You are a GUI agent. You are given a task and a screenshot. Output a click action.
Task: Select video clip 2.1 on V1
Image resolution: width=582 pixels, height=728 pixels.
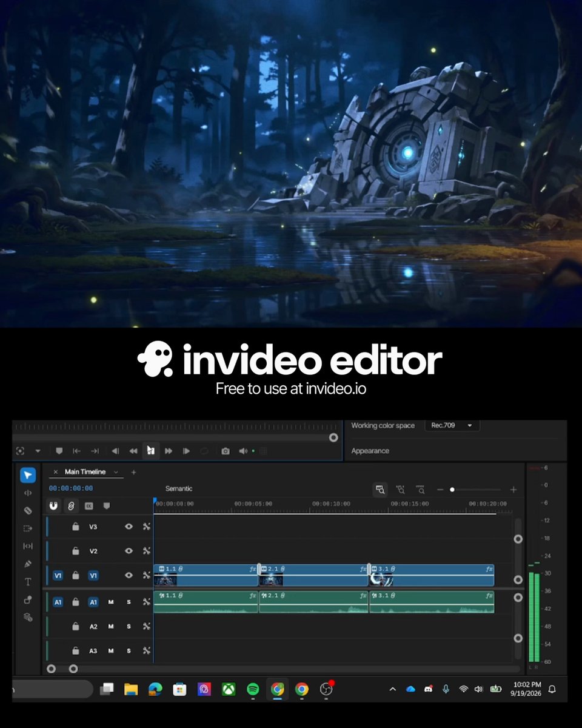[x=314, y=575]
